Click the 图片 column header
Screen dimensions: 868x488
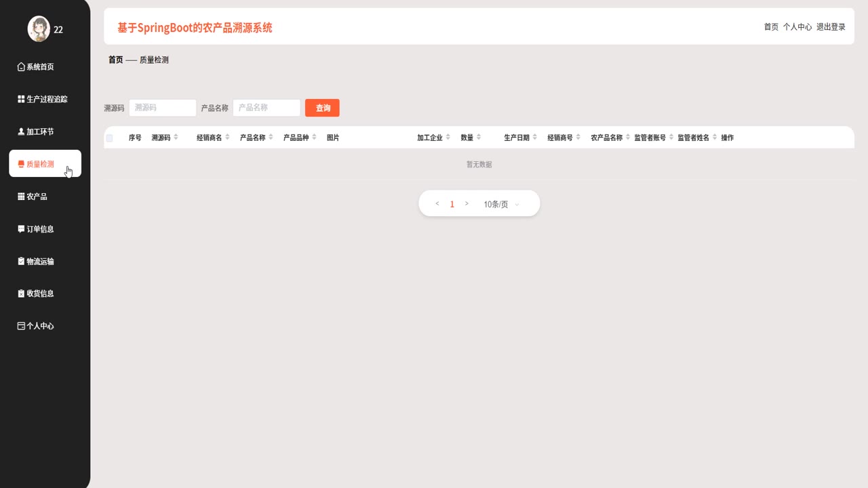[x=333, y=138]
